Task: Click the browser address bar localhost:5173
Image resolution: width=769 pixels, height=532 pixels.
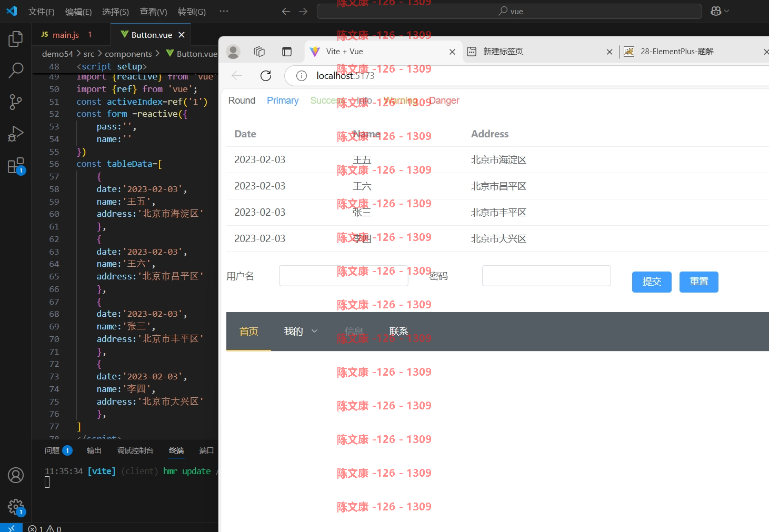Action: 526,76
